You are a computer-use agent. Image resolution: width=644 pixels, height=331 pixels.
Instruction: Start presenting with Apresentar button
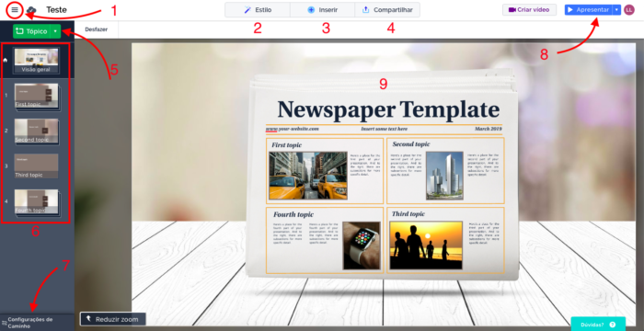(x=588, y=10)
